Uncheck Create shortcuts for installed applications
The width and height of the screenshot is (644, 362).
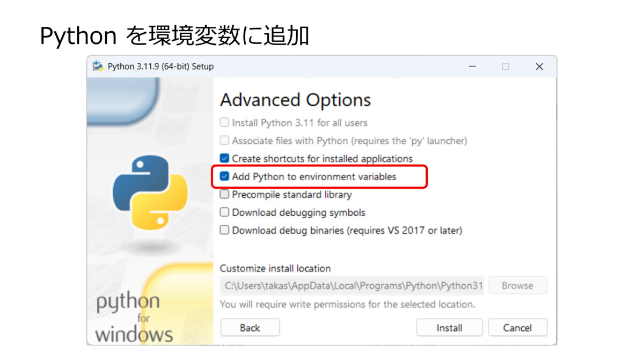(224, 159)
